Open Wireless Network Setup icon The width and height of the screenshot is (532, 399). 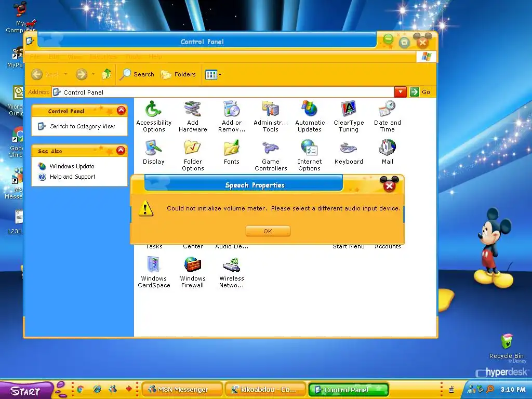(x=231, y=272)
